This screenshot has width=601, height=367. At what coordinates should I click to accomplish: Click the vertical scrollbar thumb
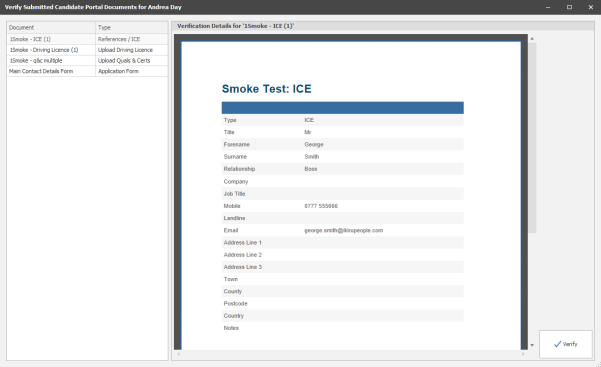[532, 138]
